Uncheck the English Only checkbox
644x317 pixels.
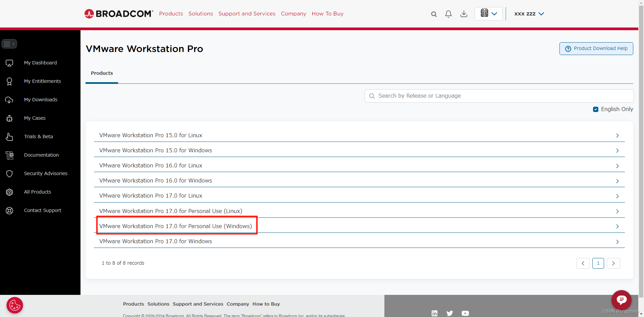pyautogui.click(x=596, y=109)
